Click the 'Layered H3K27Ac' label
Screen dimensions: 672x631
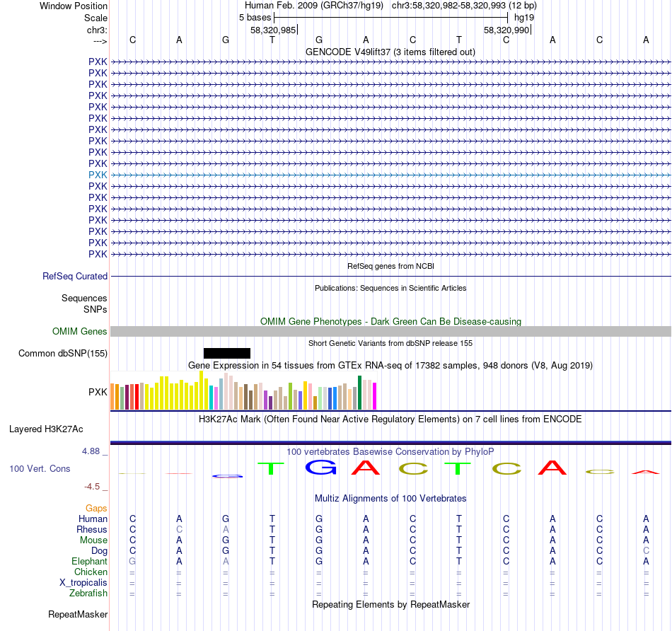(x=46, y=429)
